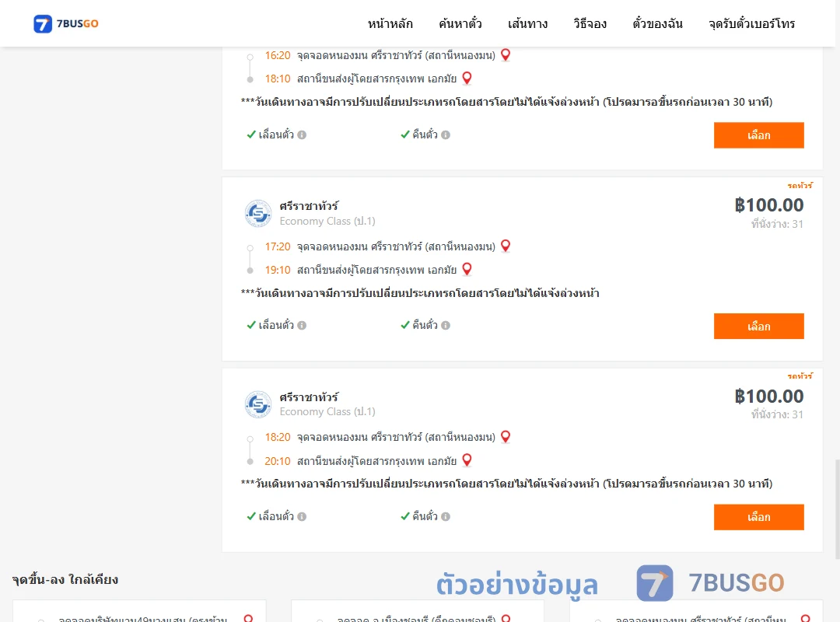Click เลื่อนตั๋ว info icon on 18:20 trip
Screen dimensions: 840x622
[x=302, y=516]
